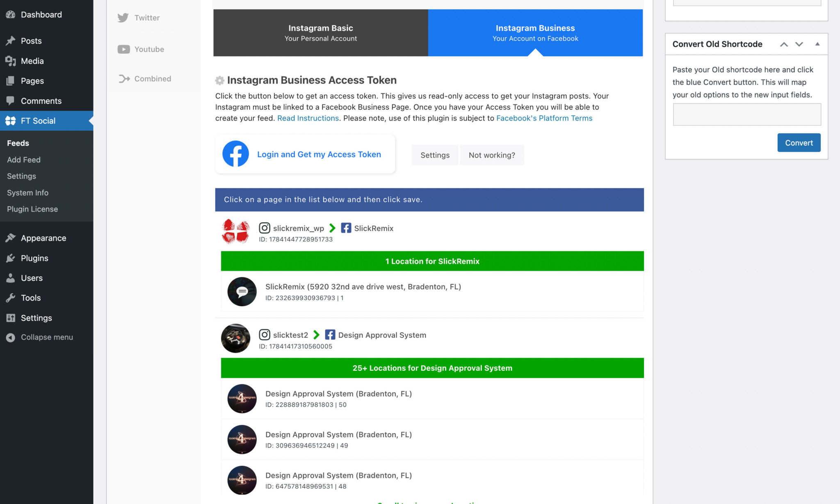Open the Twitter feed icon
This screenshot has width=840, height=504.
point(123,18)
